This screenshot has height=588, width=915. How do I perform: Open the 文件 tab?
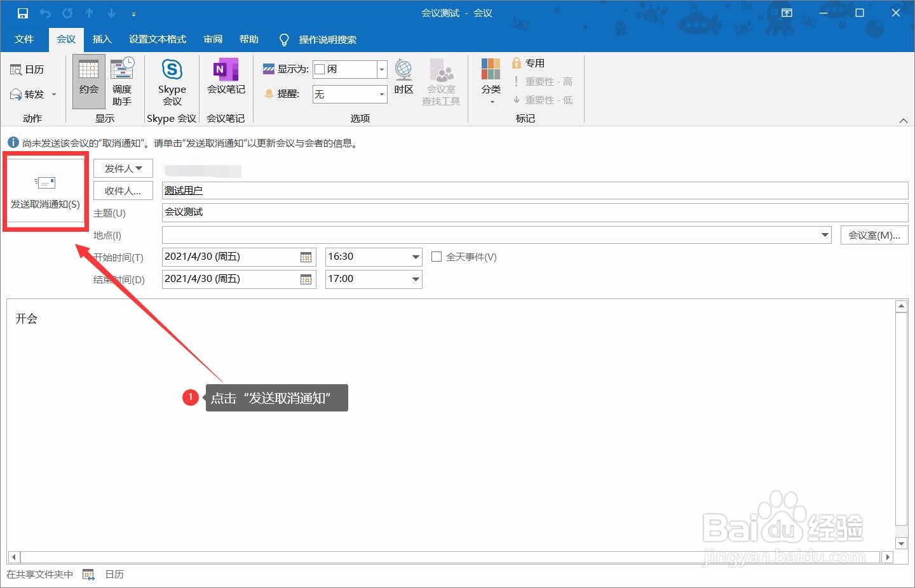pos(24,39)
